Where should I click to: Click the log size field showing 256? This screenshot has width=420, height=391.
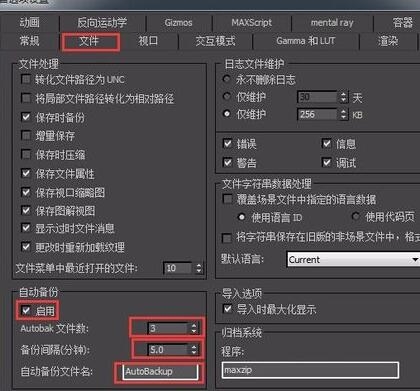point(317,114)
